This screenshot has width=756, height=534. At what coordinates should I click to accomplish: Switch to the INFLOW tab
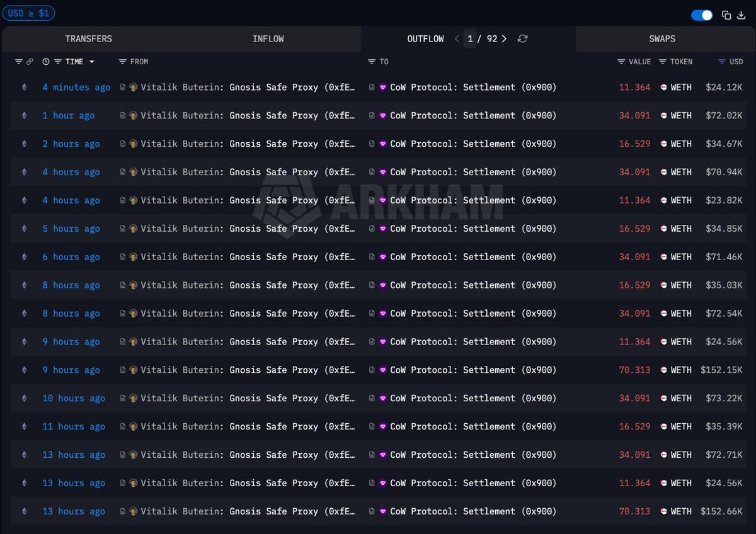point(268,39)
